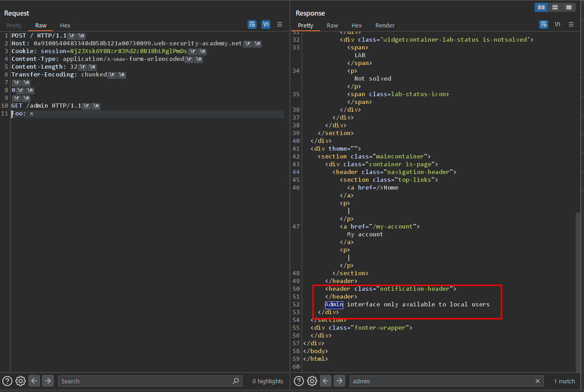
Task: Click the 'Not solved' text in response
Action: [x=373, y=78]
